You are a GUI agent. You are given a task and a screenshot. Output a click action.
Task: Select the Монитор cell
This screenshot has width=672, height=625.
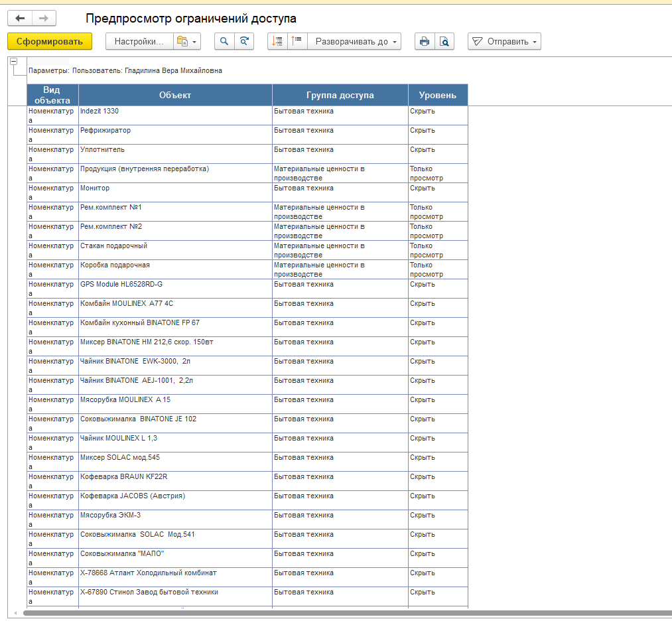175,193
